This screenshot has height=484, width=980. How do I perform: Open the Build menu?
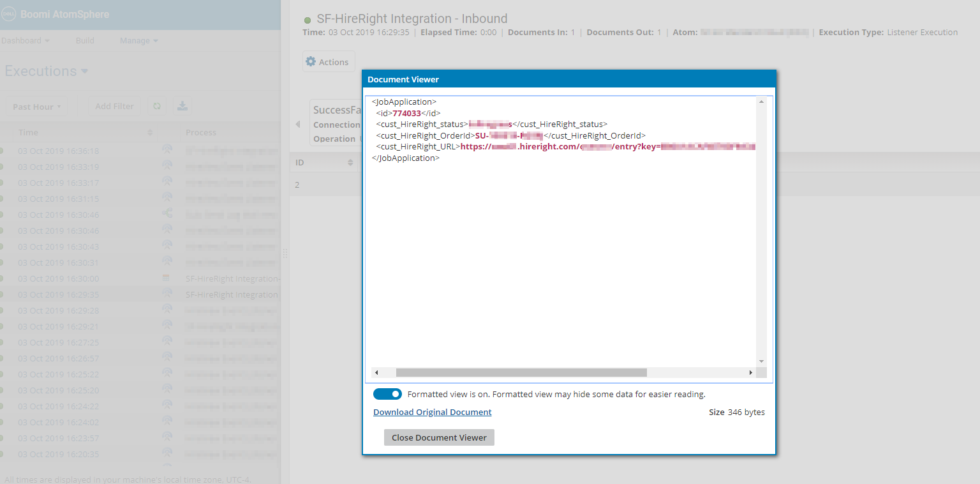tap(85, 40)
